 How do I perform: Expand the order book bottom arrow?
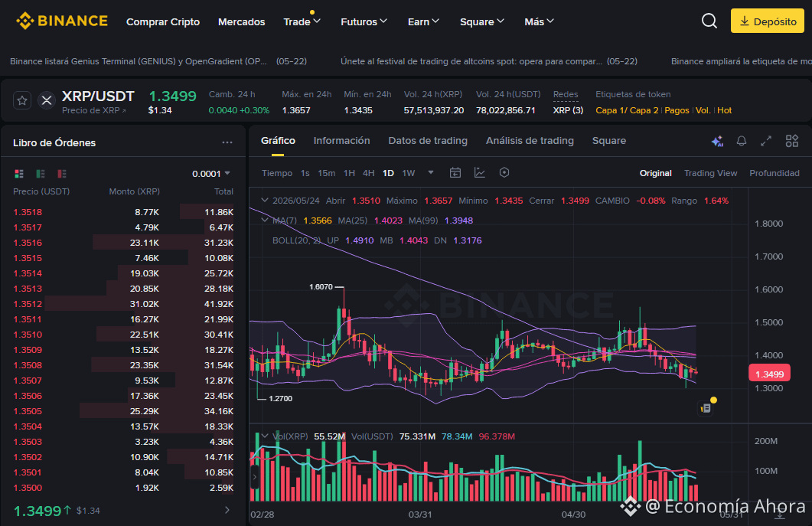(227, 511)
